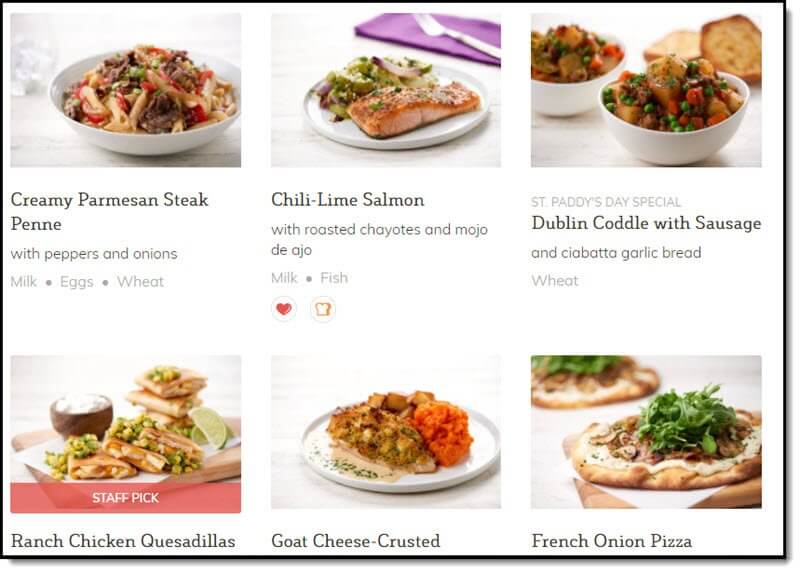Click the Ranch Chicken Quesadillas title
800x573 pixels.
point(123,541)
